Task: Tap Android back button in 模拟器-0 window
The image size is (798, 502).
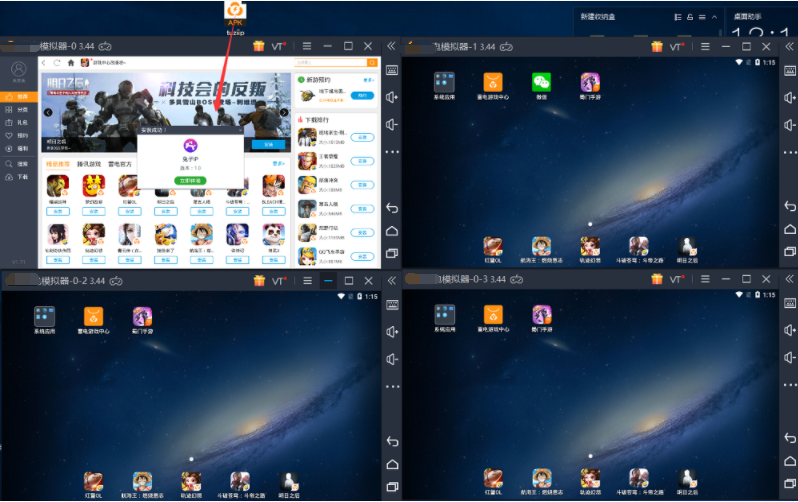Action: 392,208
